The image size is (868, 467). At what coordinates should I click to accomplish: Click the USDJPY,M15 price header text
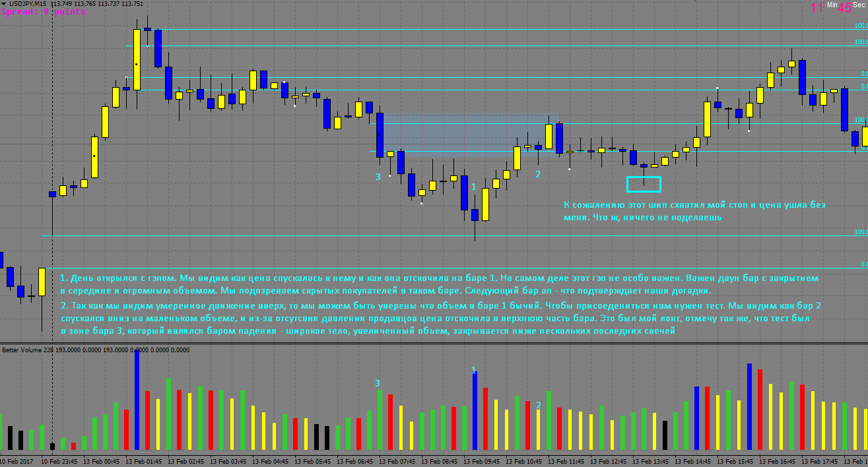pos(76,4)
